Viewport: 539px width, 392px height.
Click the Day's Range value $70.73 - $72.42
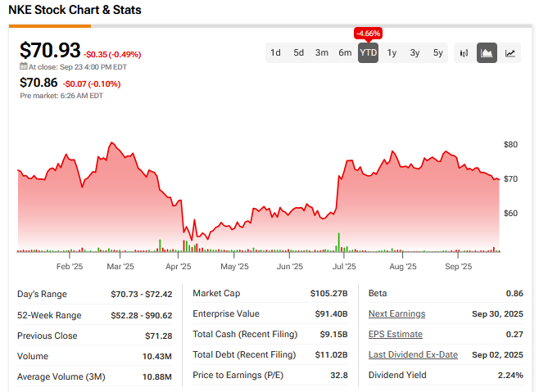click(x=141, y=295)
